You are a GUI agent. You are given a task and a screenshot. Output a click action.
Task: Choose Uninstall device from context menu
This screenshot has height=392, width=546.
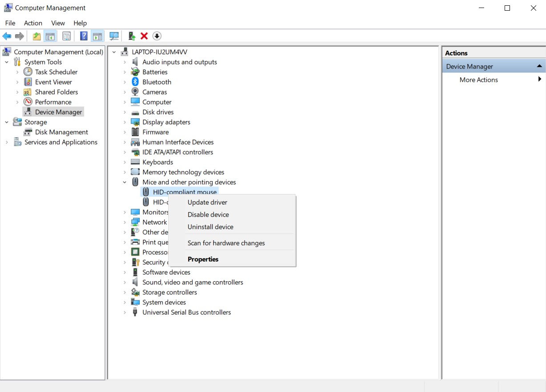click(210, 226)
